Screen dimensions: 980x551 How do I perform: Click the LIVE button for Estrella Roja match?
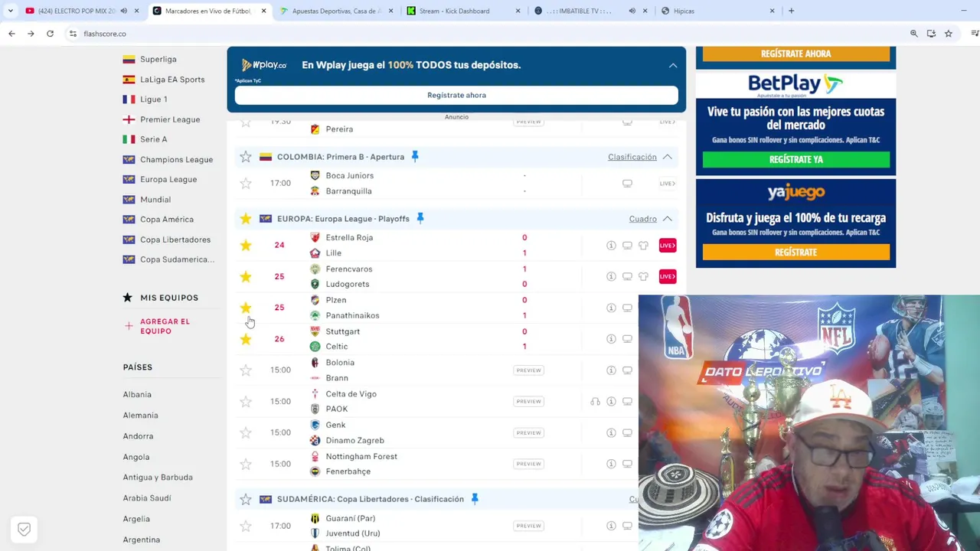click(668, 246)
